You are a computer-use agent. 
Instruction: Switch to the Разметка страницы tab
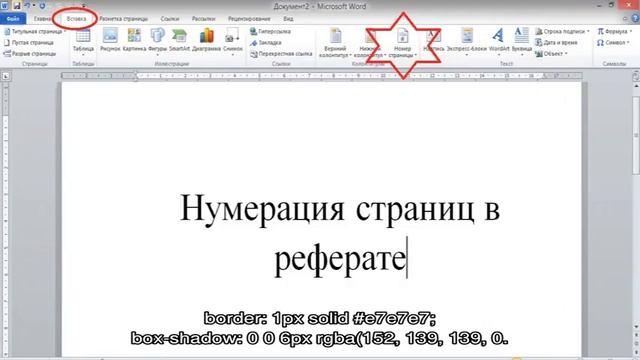(x=124, y=19)
